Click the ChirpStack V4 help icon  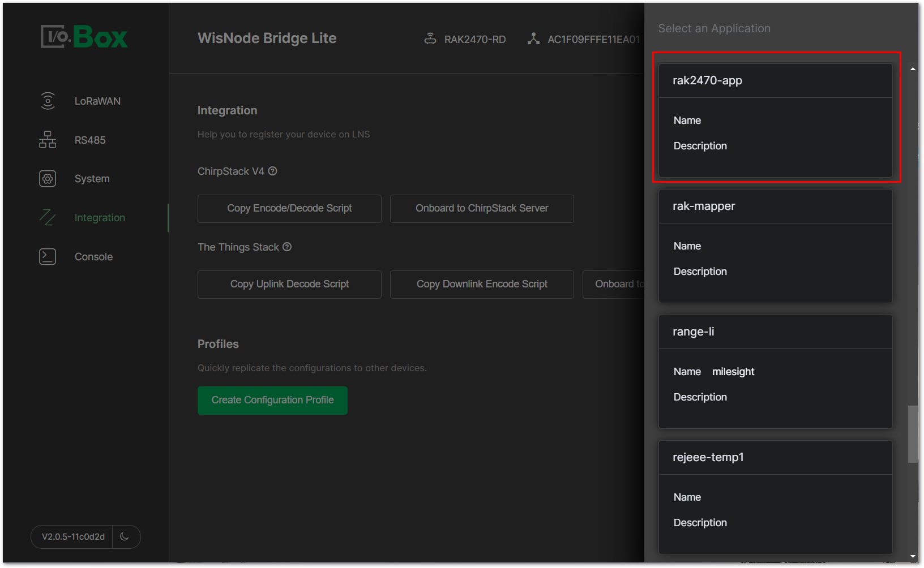(272, 171)
